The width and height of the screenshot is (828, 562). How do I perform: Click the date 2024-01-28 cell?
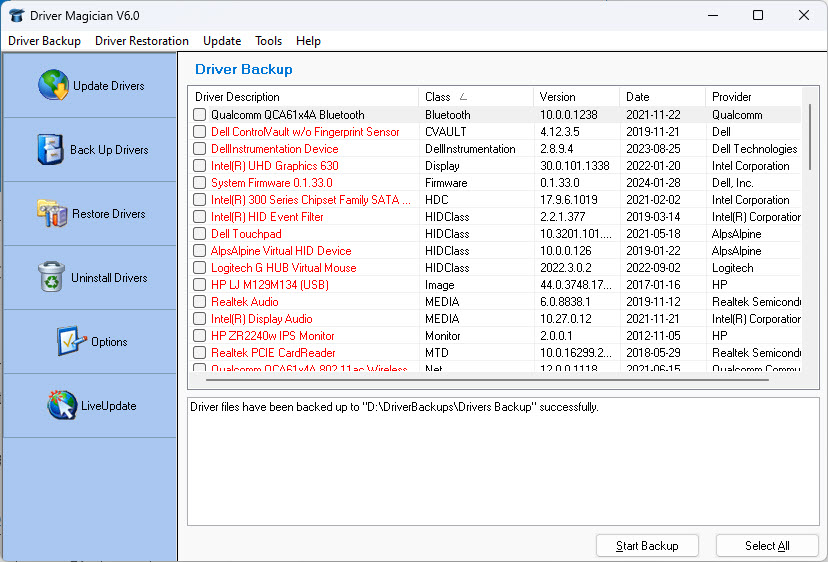coord(653,183)
